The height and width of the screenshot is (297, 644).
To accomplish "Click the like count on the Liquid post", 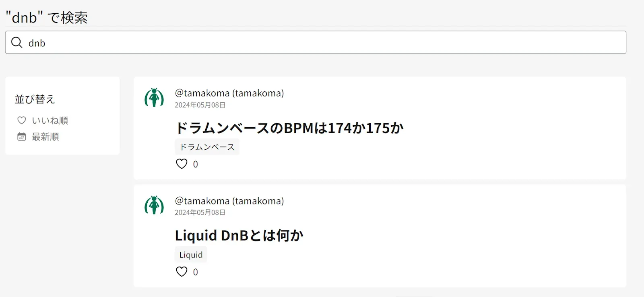I will pyautogui.click(x=196, y=272).
